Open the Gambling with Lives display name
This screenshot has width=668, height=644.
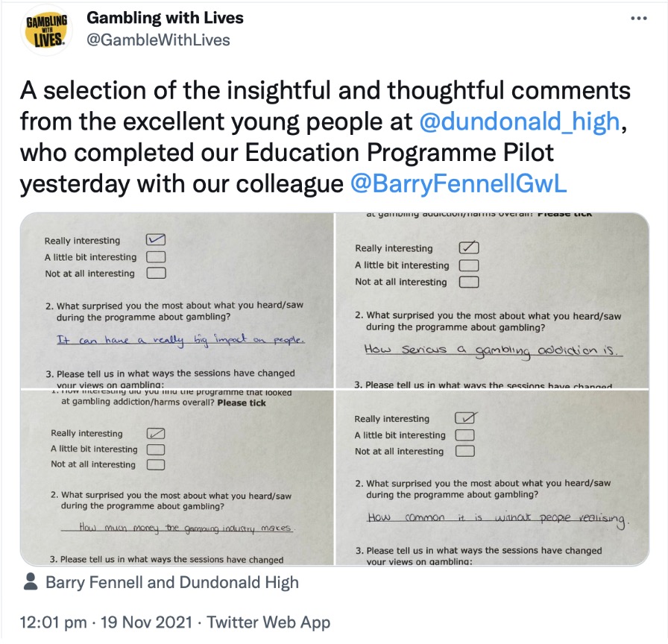tap(166, 17)
